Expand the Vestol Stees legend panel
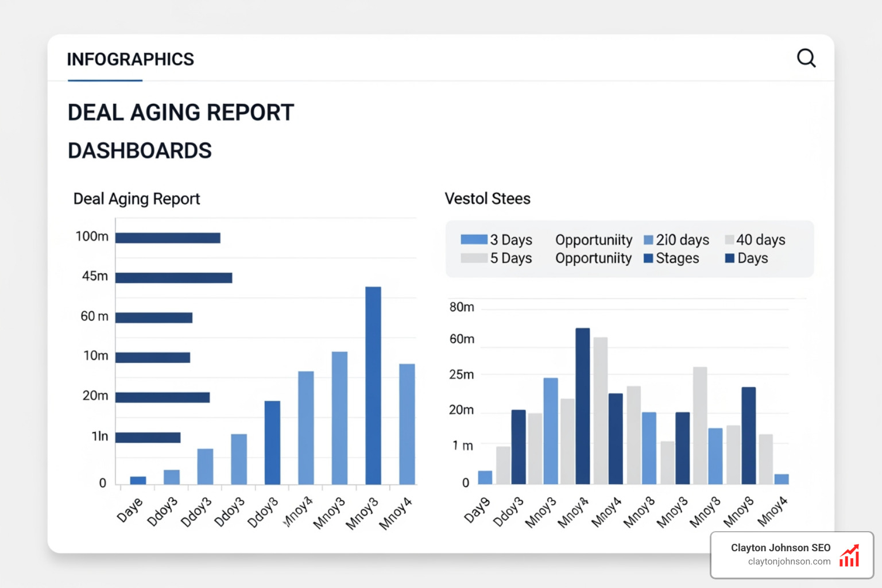The height and width of the screenshot is (588, 882). coord(629,249)
